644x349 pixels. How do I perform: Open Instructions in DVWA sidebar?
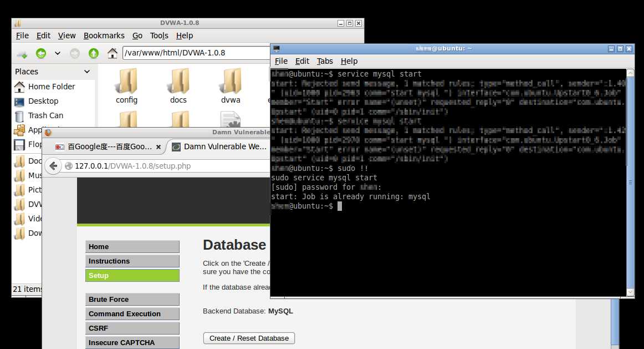click(x=132, y=261)
